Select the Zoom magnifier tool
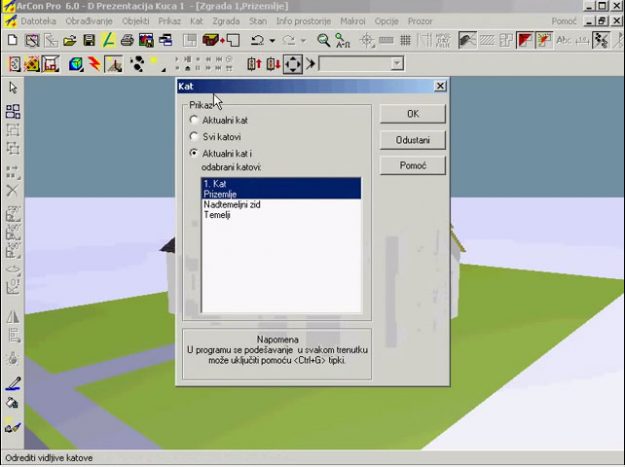Image resolution: width=625 pixels, height=467 pixels. click(324, 41)
